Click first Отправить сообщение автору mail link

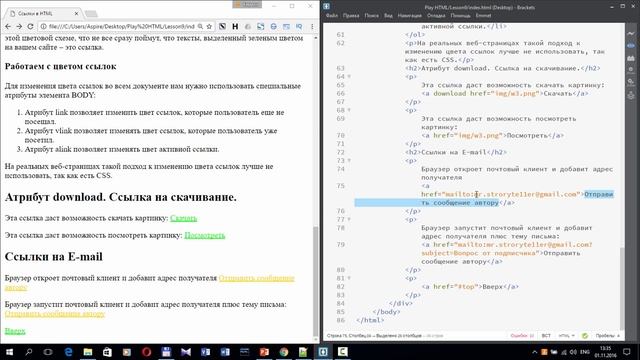pos(256,278)
